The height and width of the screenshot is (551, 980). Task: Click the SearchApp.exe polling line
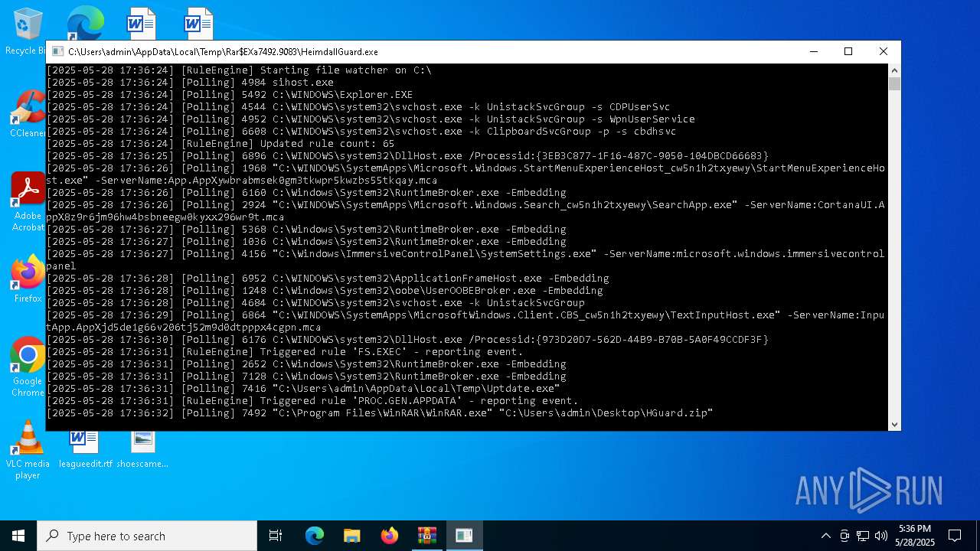pos(465,211)
